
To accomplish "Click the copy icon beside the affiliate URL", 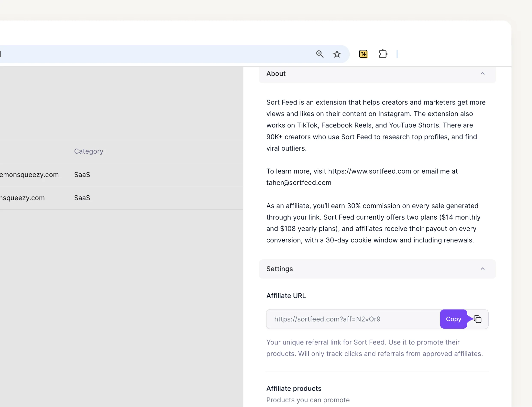I will [478, 319].
